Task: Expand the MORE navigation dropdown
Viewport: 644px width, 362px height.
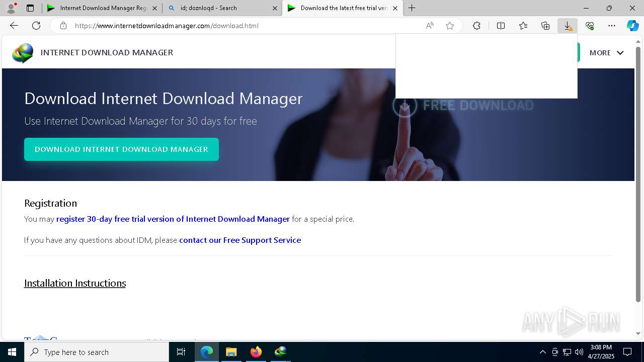Action: 607,53
